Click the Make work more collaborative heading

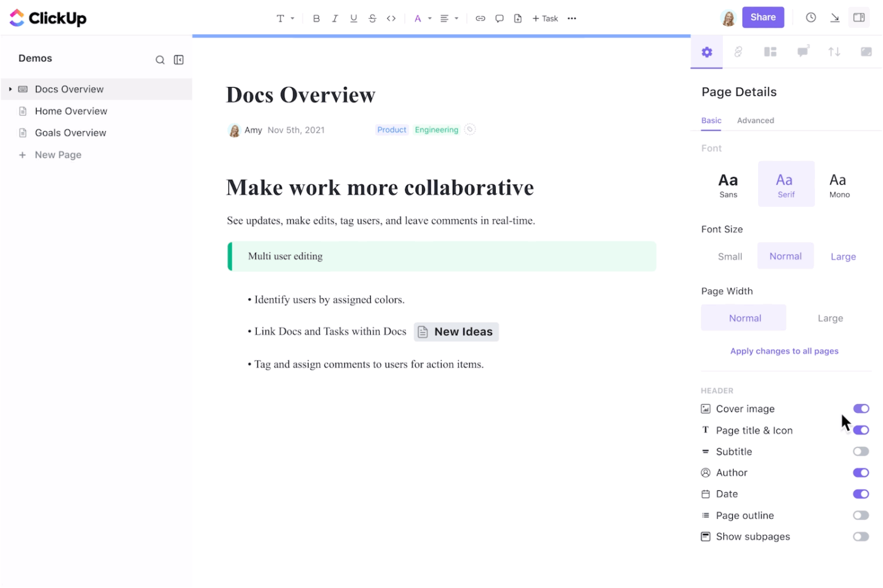click(x=380, y=188)
